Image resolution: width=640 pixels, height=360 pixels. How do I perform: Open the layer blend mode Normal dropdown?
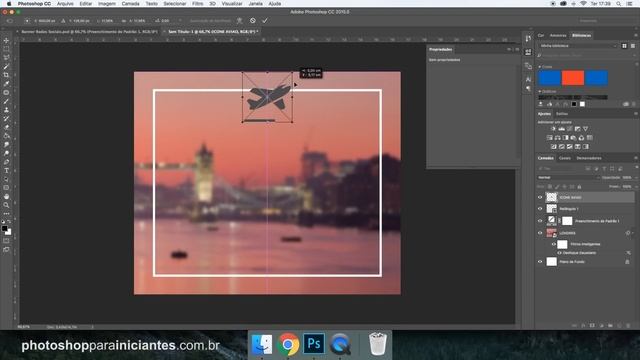click(x=568, y=178)
